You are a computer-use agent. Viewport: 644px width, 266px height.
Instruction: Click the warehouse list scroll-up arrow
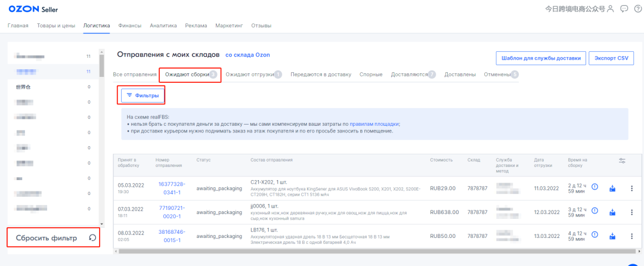click(101, 52)
